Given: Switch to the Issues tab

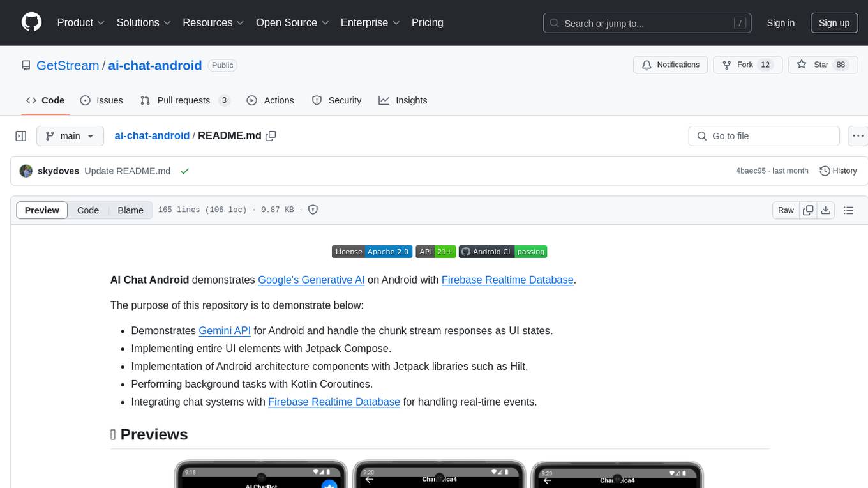Looking at the screenshot, I should point(101,100).
